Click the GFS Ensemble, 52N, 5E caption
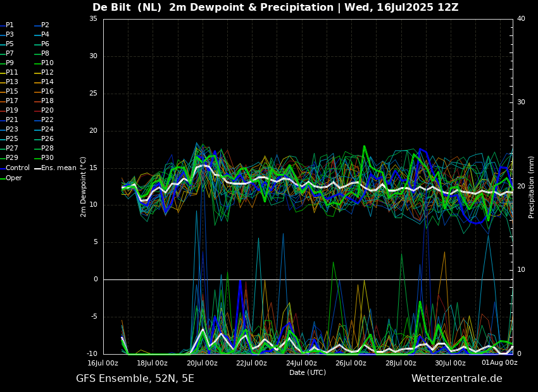 tap(135, 379)
